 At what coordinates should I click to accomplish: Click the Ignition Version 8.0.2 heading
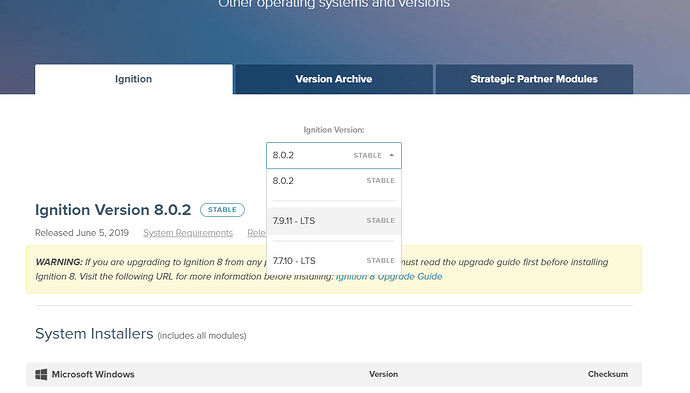(x=113, y=210)
